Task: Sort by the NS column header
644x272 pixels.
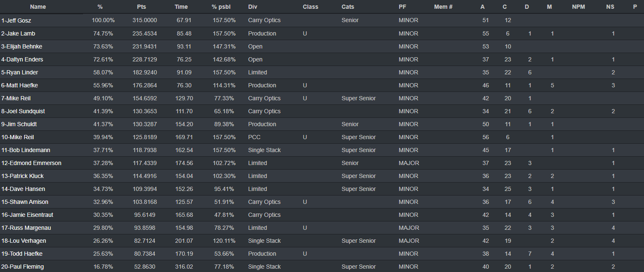Action: coord(610,7)
